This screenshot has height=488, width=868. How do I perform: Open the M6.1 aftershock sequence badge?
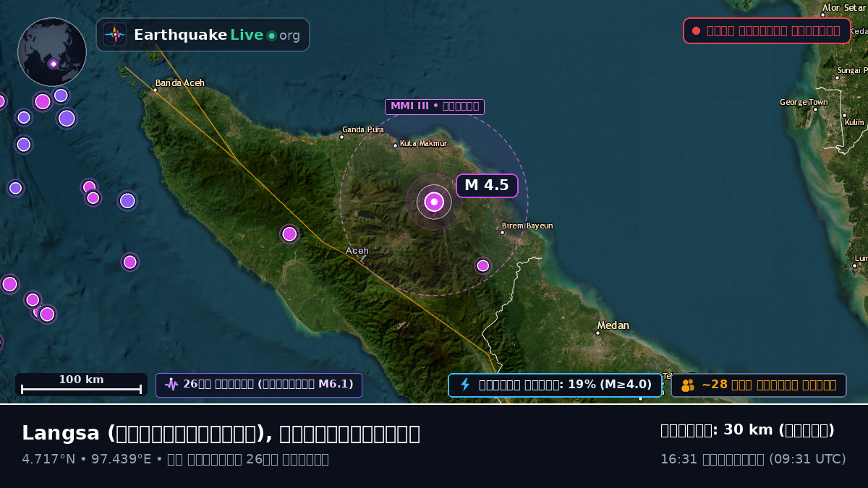(x=259, y=385)
